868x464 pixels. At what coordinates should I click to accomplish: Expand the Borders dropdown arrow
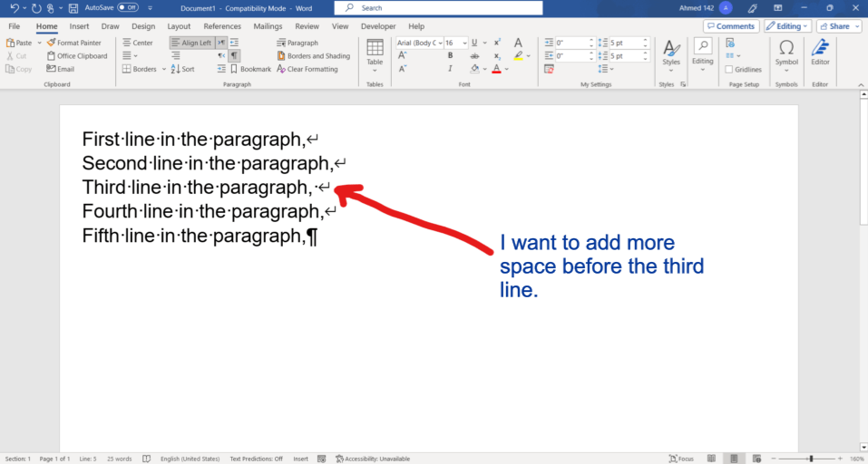point(164,69)
